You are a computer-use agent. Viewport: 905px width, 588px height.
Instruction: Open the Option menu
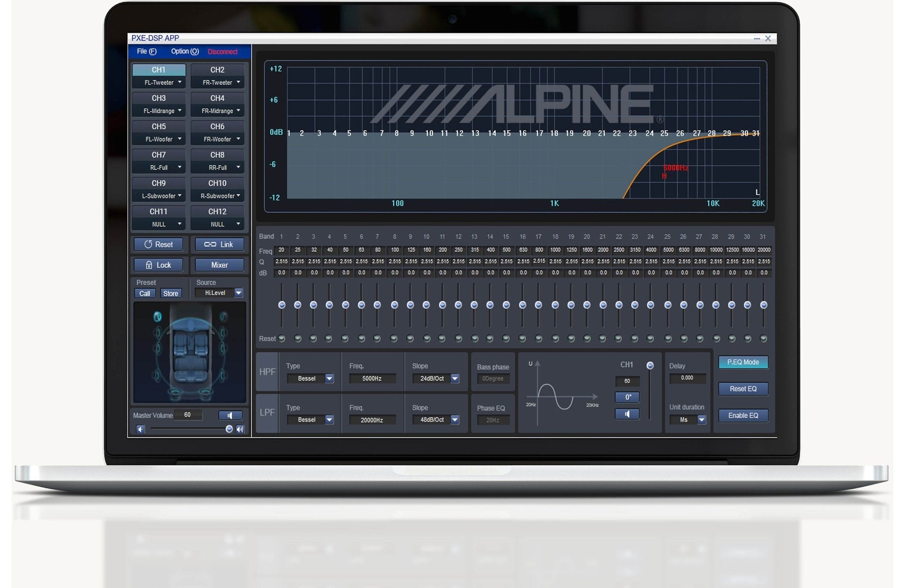point(184,51)
